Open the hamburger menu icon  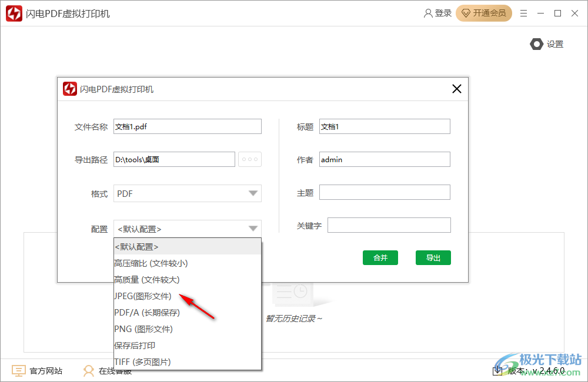pos(523,13)
